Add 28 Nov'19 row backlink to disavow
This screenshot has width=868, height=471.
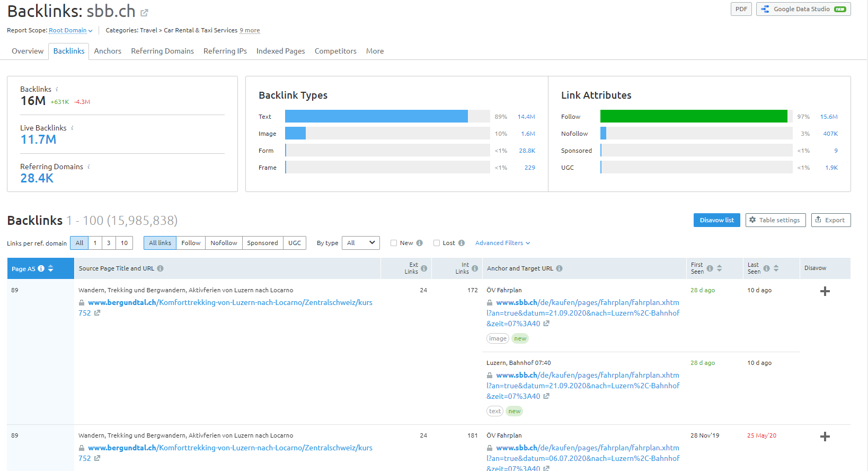tap(825, 437)
